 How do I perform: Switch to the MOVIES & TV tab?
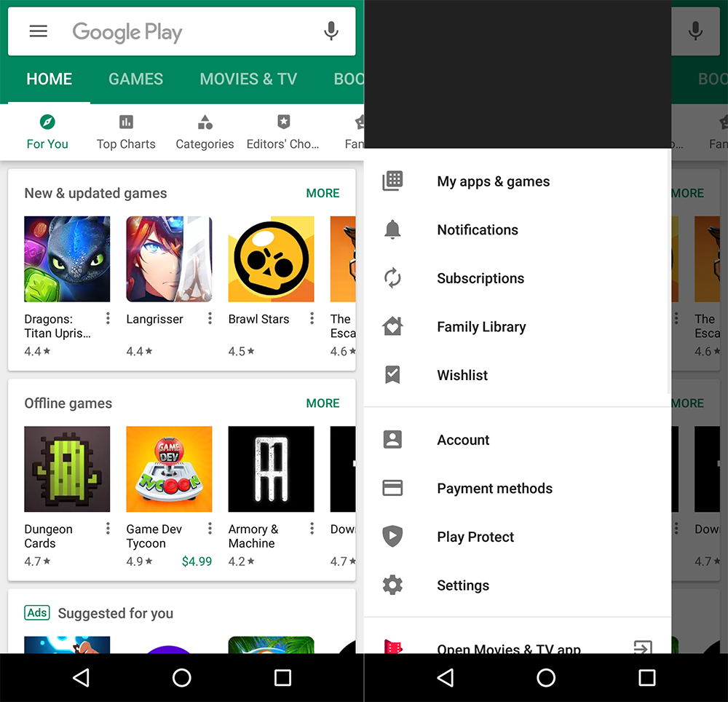(248, 79)
